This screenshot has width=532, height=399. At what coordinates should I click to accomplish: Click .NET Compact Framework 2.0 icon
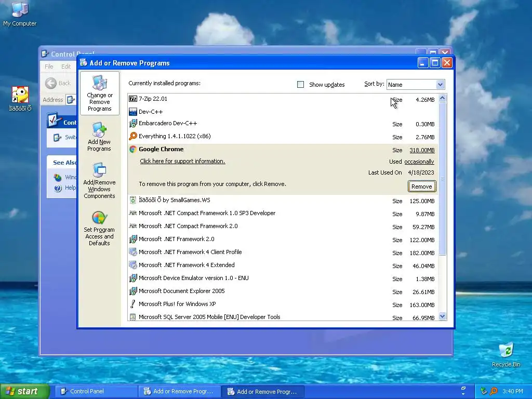[133, 226]
